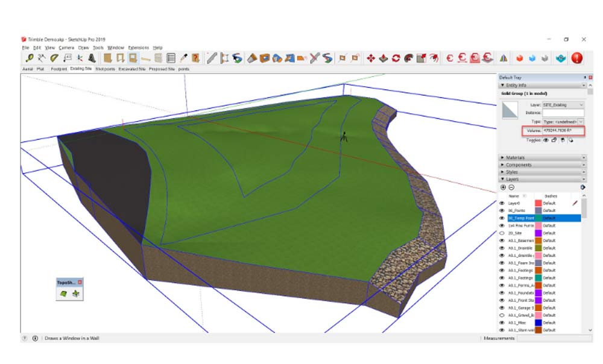Click the Rotate tool icon

pos(396,58)
